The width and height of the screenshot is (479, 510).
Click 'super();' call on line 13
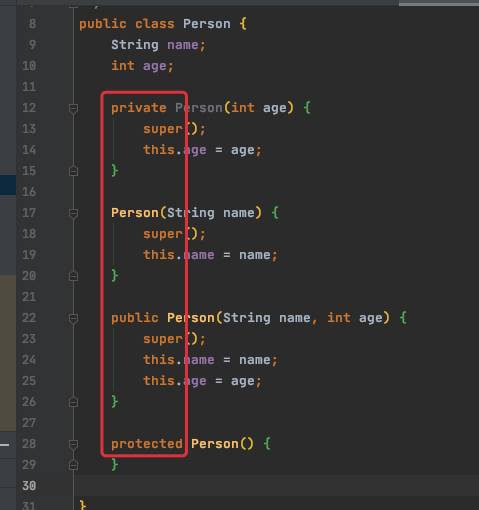[x=174, y=129]
